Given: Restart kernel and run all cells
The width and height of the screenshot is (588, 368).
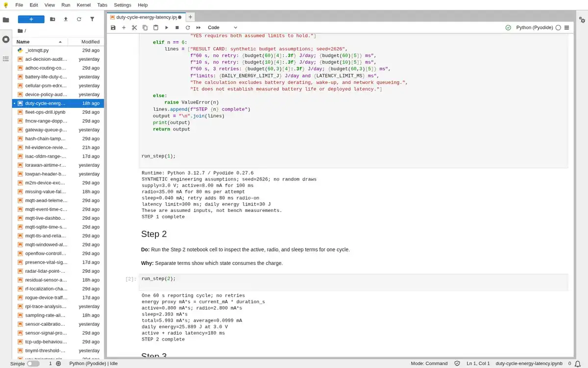Looking at the screenshot, I should 198,27.
